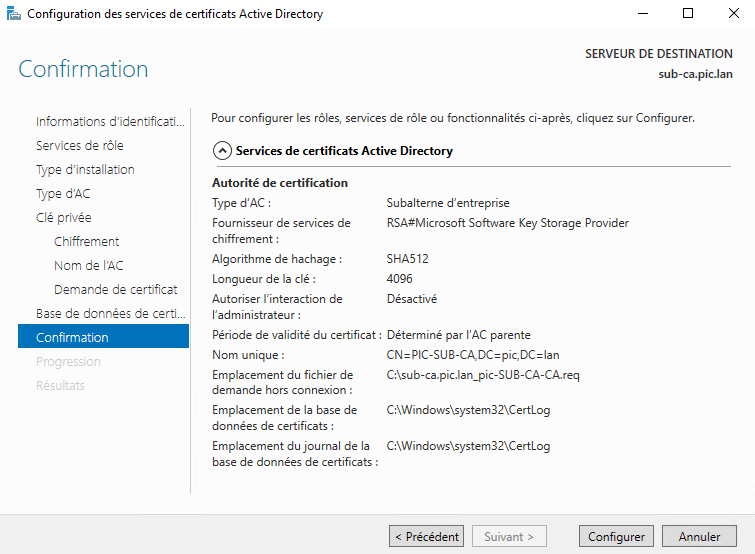Viewport: 755px width, 554px height.
Task: Select Type d'installation in sidebar
Action: pyautogui.click(x=85, y=169)
